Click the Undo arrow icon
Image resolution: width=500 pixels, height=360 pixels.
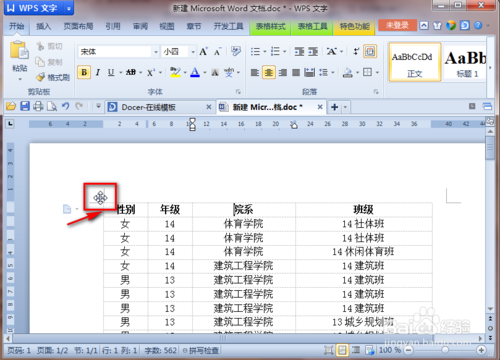click(65, 106)
